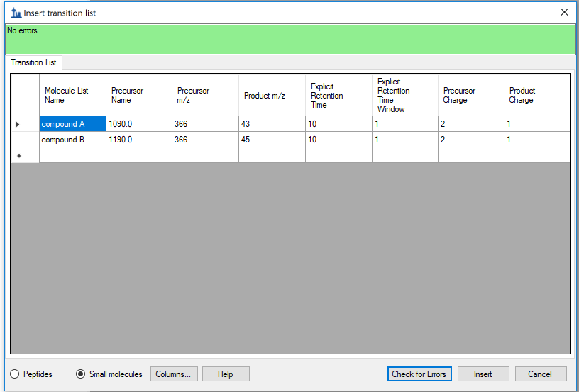Click the new row asterisk marker
This screenshot has height=392, width=579.
click(x=19, y=156)
